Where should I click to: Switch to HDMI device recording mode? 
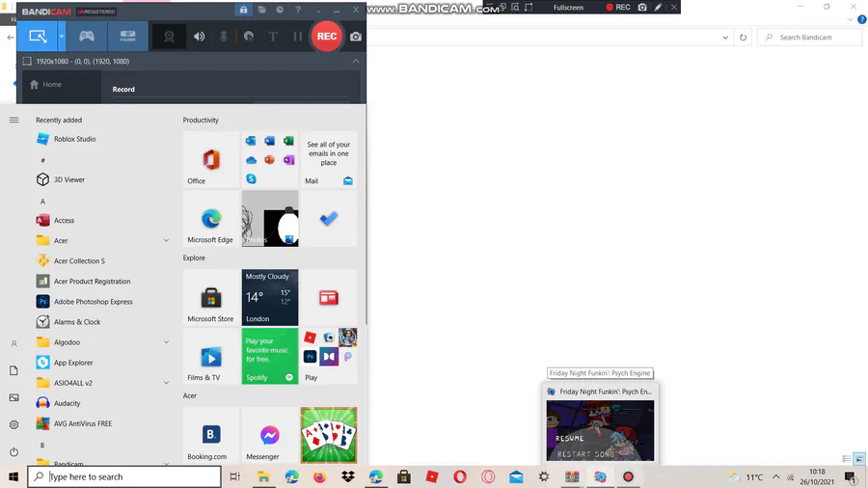click(128, 37)
